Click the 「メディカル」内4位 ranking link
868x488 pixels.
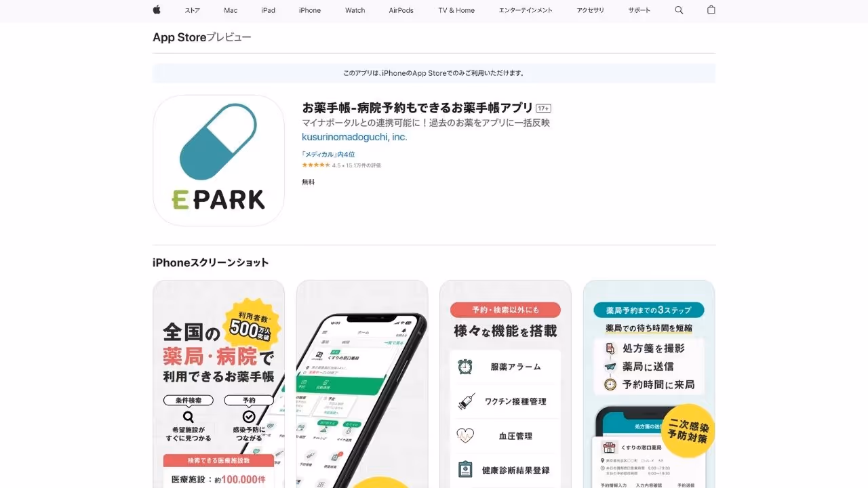coord(328,155)
